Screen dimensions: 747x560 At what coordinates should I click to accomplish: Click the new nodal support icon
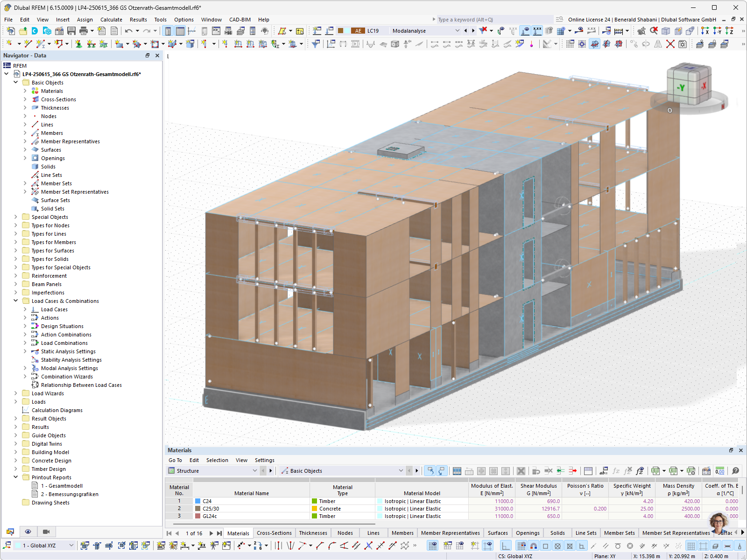click(78, 44)
